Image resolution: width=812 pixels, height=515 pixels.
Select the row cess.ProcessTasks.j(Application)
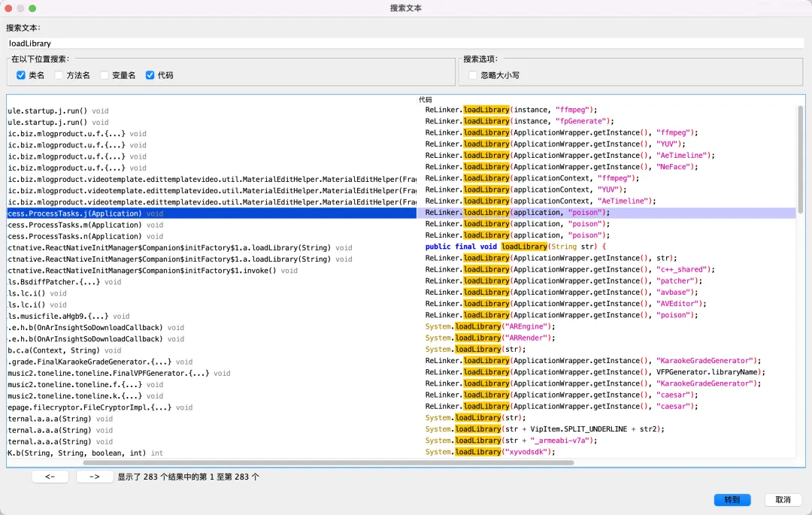click(212, 214)
